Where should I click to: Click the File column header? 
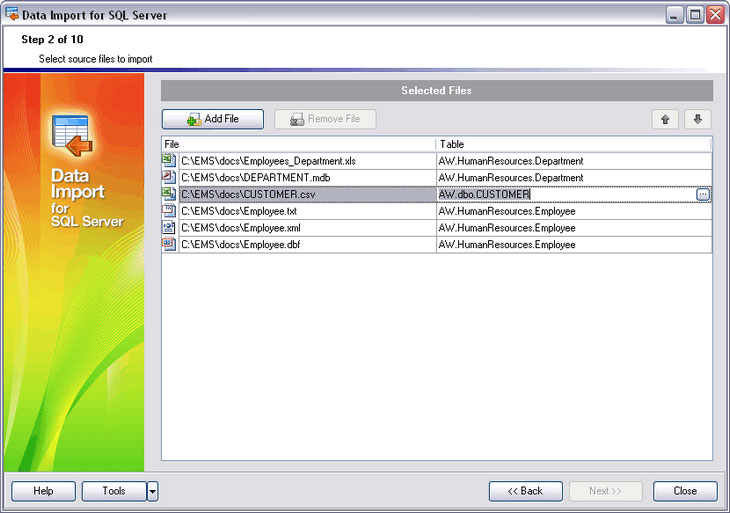tap(298, 144)
